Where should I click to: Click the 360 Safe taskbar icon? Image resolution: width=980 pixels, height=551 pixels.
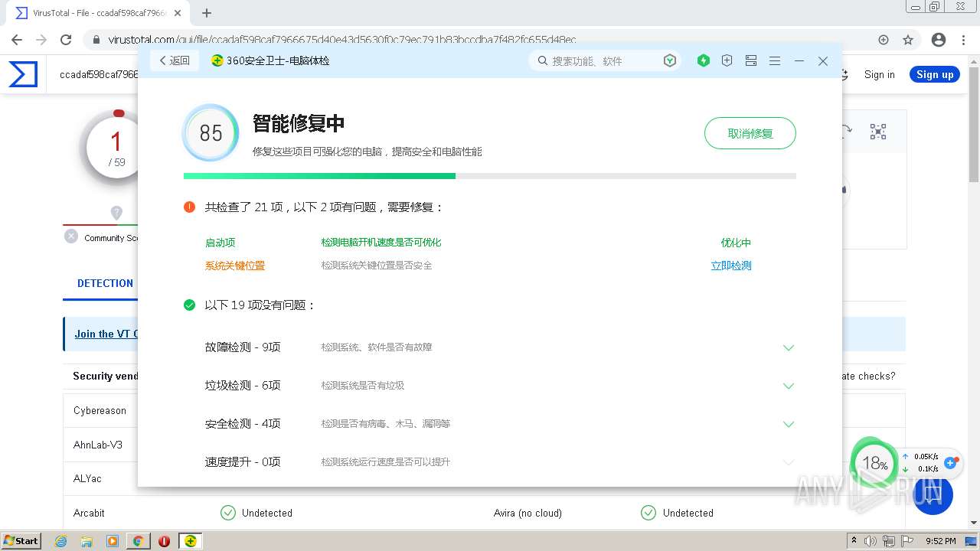pyautogui.click(x=190, y=541)
